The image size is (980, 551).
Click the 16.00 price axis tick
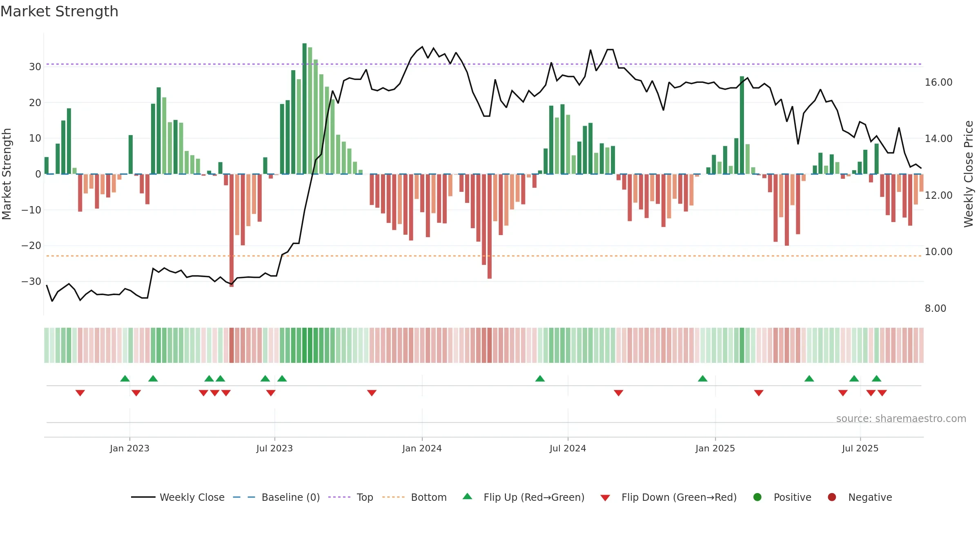[938, 82]
